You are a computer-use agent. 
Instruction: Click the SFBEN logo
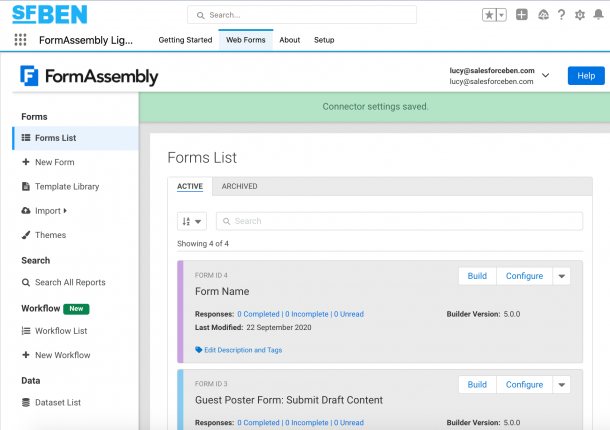tap(49, 15)
